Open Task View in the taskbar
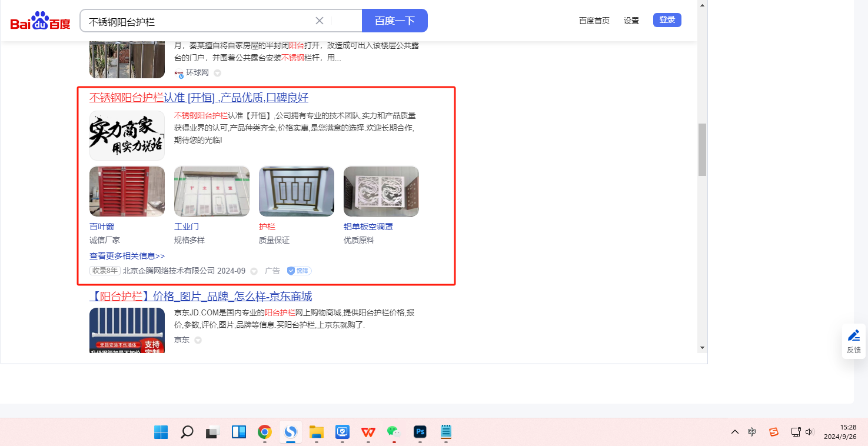Image resolution: width=868 pixels, height=446 pixels. (x=213, y=432)
